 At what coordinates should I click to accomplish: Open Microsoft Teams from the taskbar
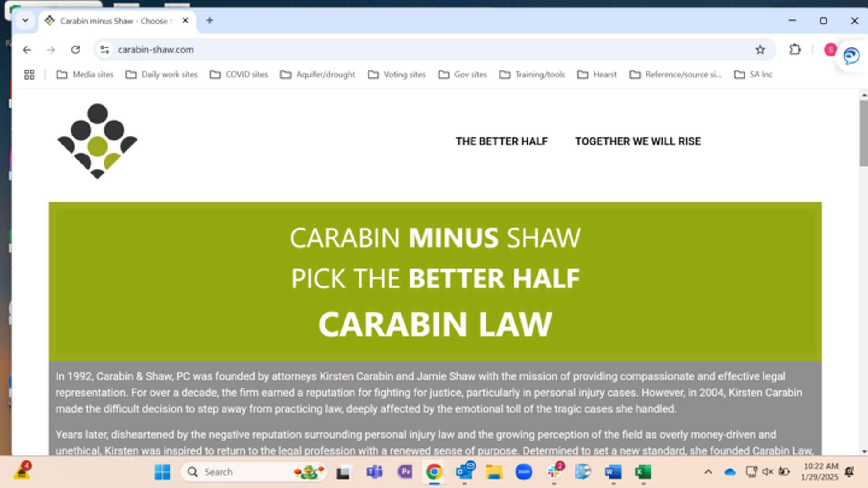tap(373, 472)
